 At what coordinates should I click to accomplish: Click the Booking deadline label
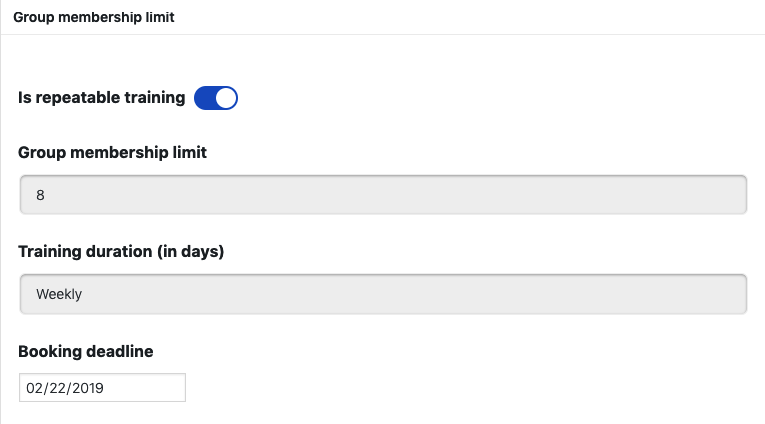(x=86, y=351)
